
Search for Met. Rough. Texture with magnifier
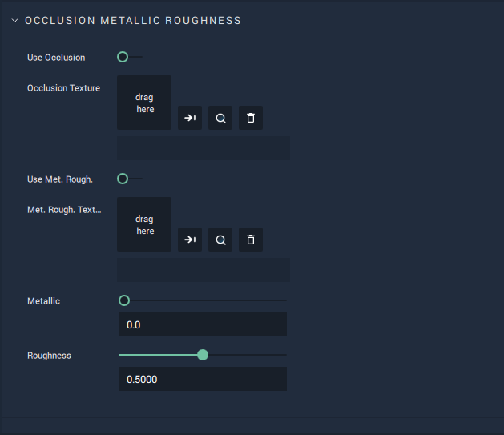click(x=220, y=240)
